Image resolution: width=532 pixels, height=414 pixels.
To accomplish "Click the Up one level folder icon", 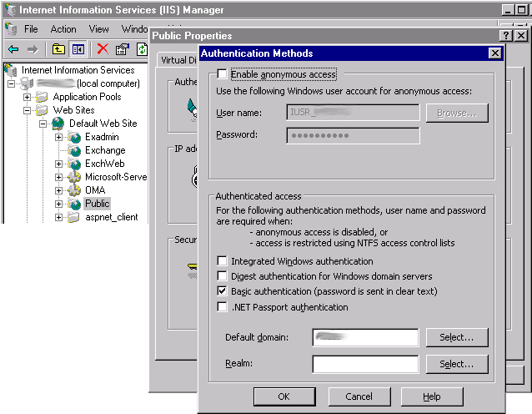I will click(58, 49).
